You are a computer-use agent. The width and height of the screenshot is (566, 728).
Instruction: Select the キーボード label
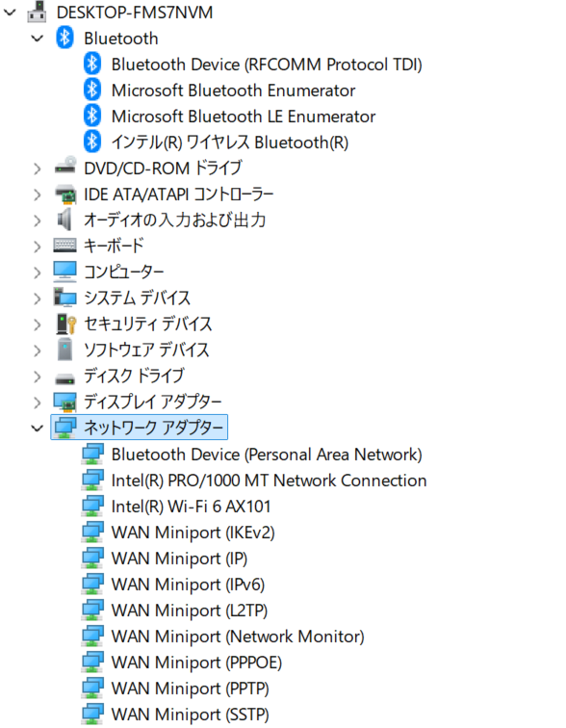[114, 247]
